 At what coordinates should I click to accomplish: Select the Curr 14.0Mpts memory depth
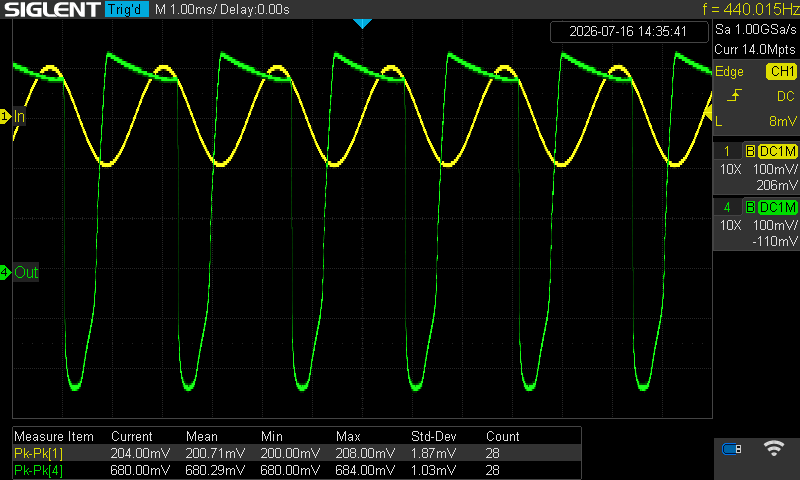coord(755,49)
